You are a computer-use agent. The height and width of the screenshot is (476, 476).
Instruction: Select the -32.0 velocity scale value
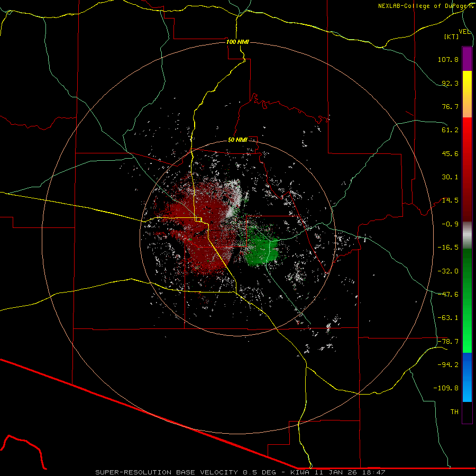coord(448,271)
